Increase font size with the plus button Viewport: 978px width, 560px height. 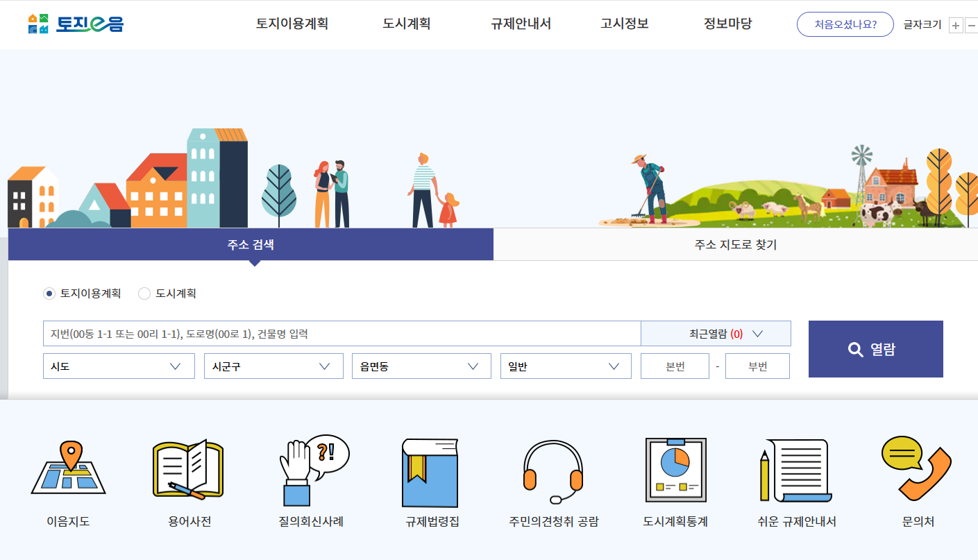pyautogui.click(x=956, y=24)
